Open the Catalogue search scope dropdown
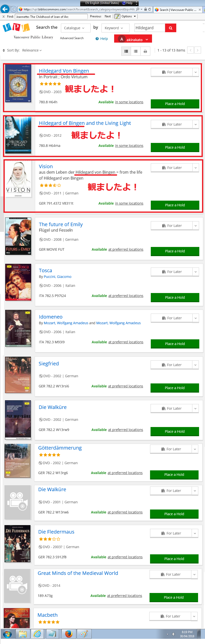This screenshot has width=205, height=644. 76,28
